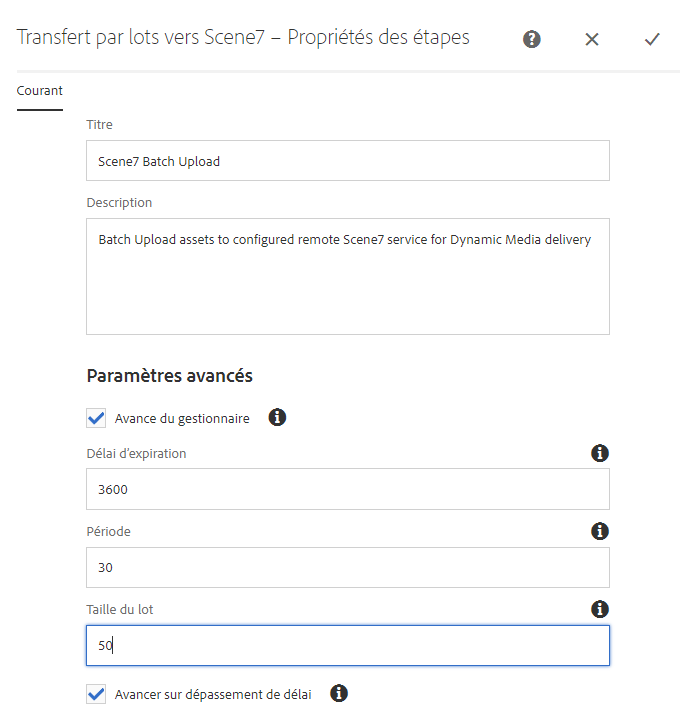692x728 pixels.
Task: View info icon beside Taille du lot
Action: click(600, 609)
